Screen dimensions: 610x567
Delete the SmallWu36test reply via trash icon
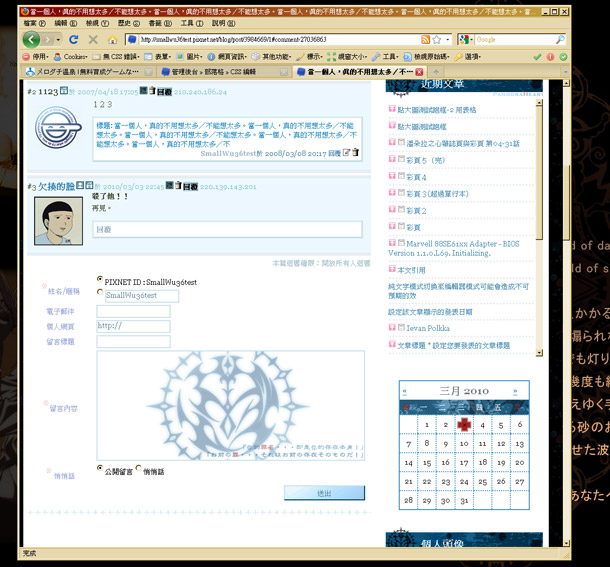pos(356,153)
